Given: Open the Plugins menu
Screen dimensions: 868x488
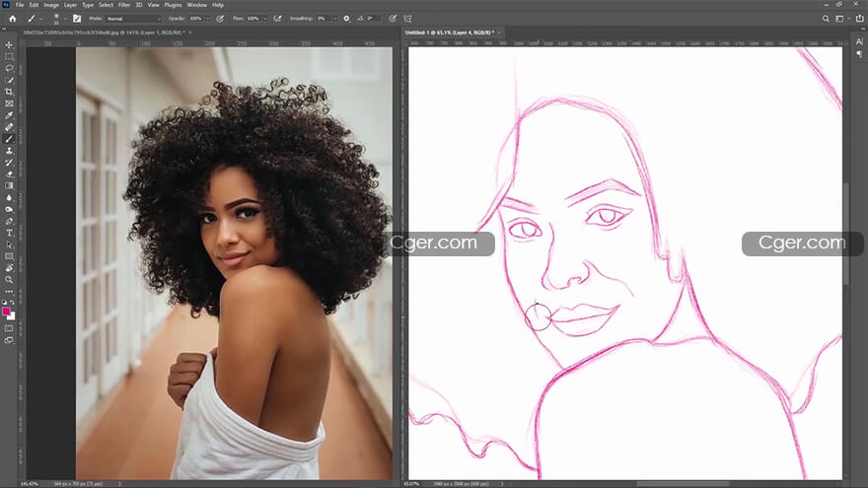Looking at the screenshot, I should pyautogui.click(x=173, y=4).
